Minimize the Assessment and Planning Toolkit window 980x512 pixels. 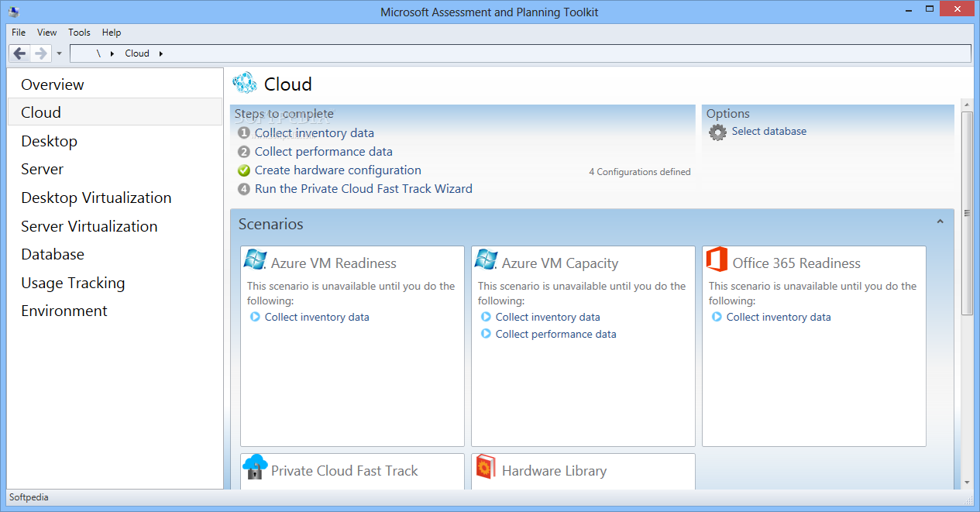[910, 10]
